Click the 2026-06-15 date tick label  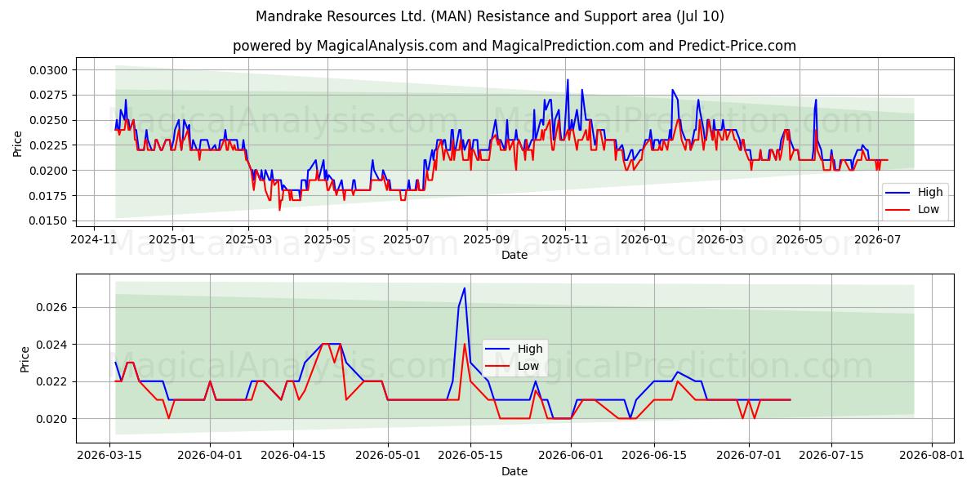pos(653,456)
